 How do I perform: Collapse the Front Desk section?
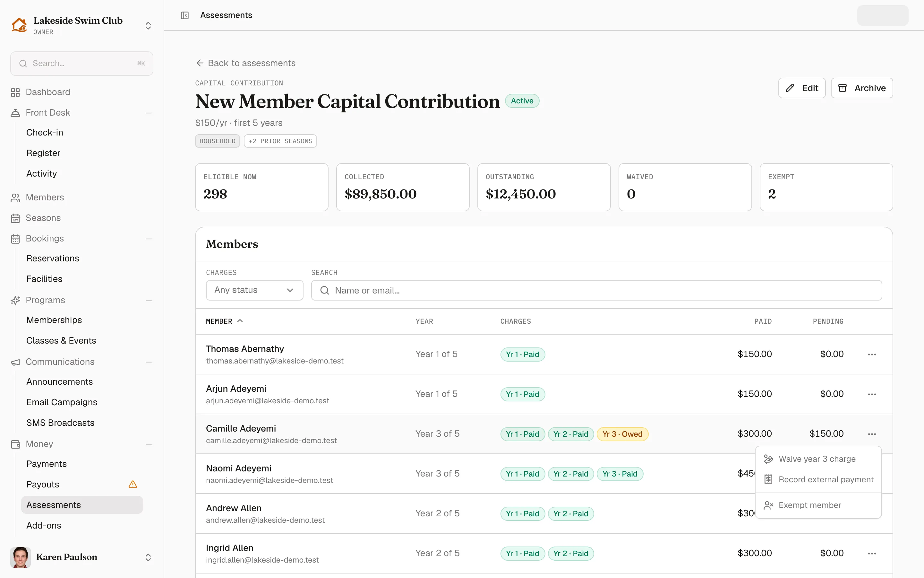[149, 113]
